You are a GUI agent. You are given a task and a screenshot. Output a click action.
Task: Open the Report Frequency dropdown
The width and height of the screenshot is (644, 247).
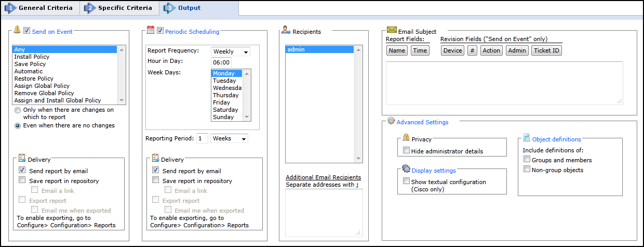point(231,51)
